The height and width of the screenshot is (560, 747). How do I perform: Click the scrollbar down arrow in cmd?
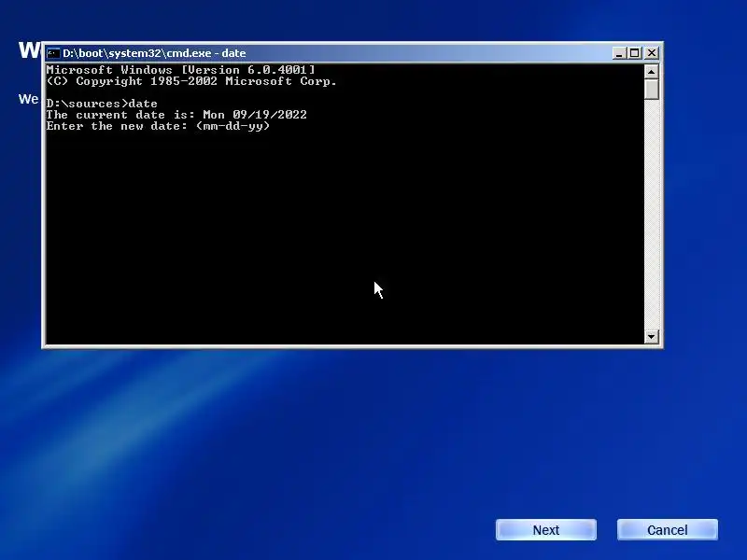click(x=651, y=337)
